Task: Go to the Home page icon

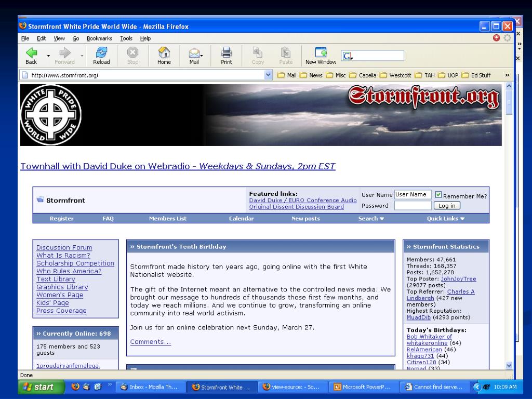Action: pos(164,52)
